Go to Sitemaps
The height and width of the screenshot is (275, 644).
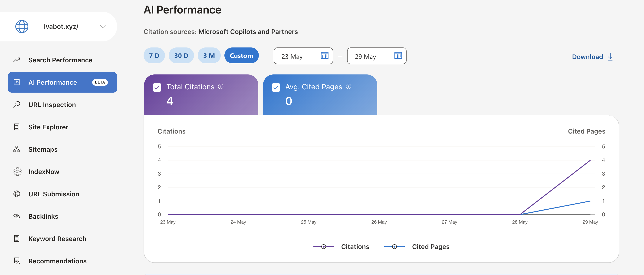(x=43, y=149)
